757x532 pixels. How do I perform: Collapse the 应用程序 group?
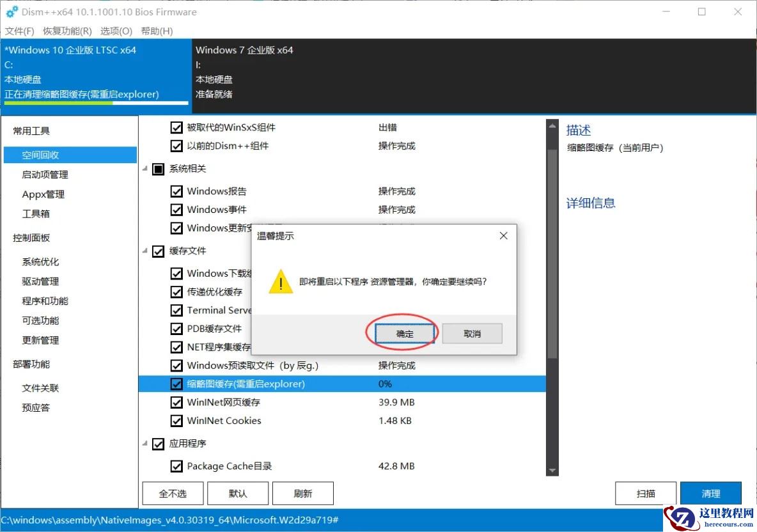pos(144,444)
